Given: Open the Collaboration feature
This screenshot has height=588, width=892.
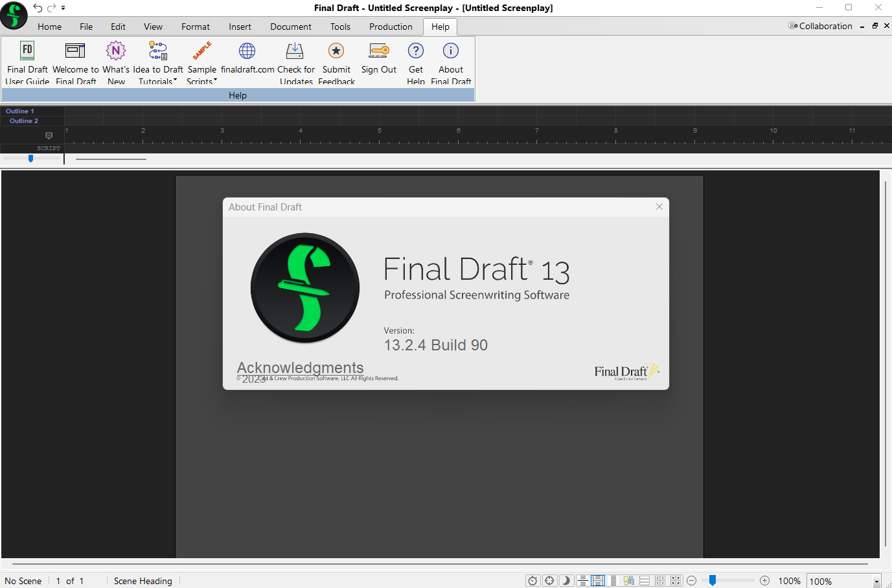Looking at the screenshot, I should click(x=820, y=26).
